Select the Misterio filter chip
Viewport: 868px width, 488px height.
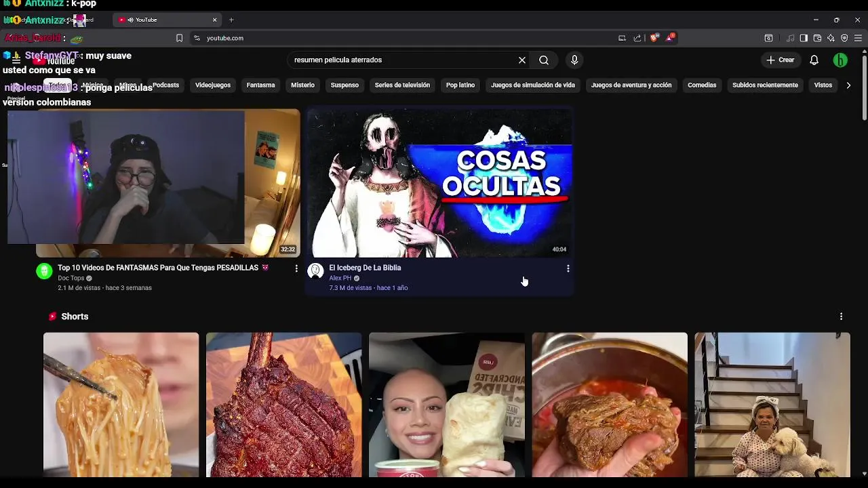pyautogui.click(x=302, y=85)
